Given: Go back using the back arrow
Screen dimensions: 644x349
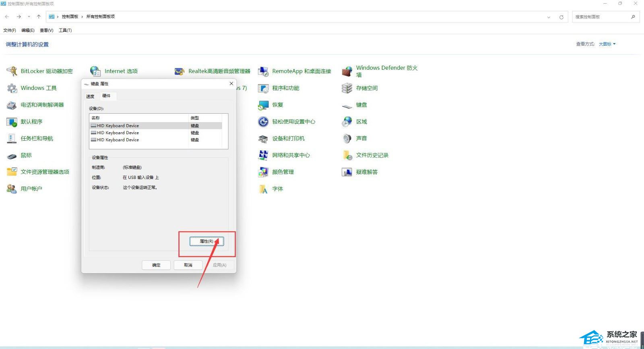Looking at the screenshot, I should 7,17.
